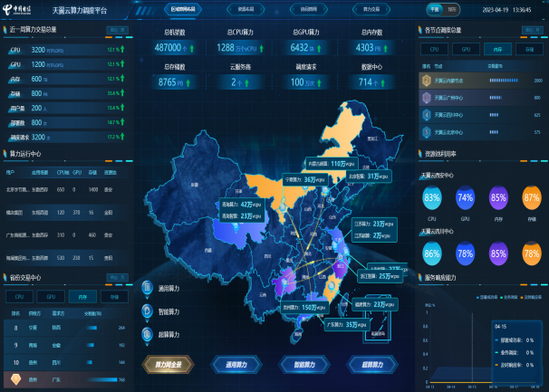Open unit selector in 近一周算力交易总量 header
Viewport: 549px width, 392px height.
pos(117,30)
